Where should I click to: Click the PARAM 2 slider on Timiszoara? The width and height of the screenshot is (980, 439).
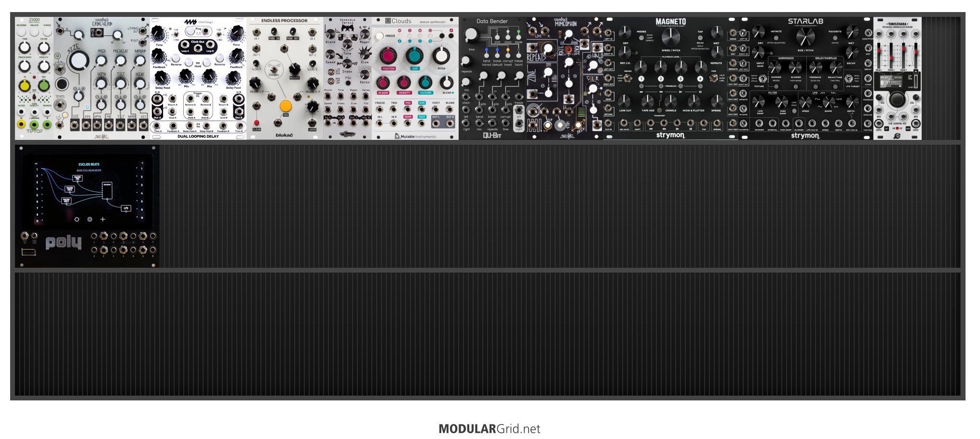point(892,55)
